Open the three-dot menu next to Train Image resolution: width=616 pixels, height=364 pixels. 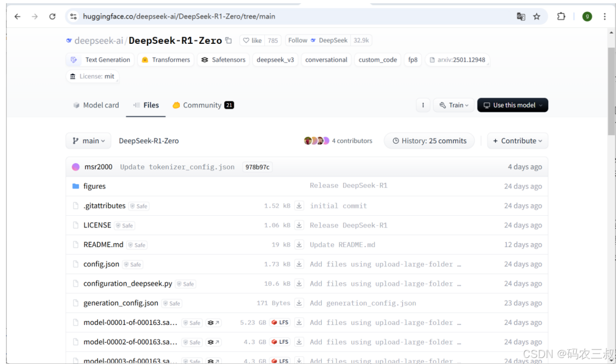[x=423, y=105]
